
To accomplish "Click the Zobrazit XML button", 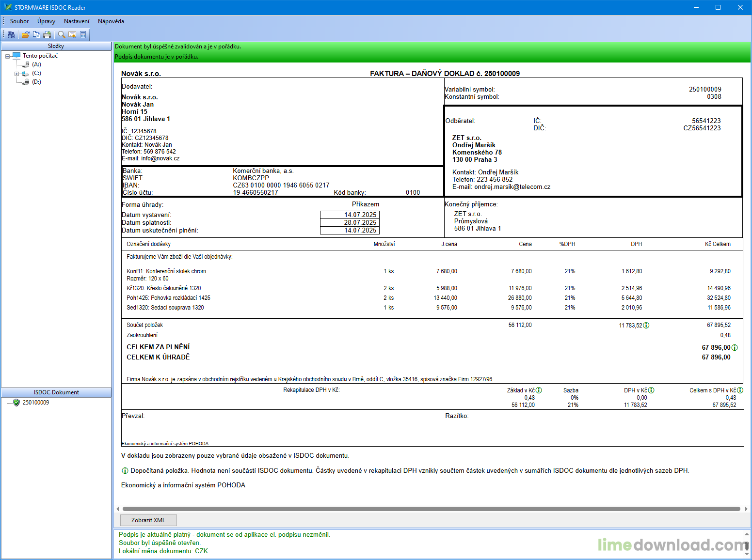I will point(148,520).
